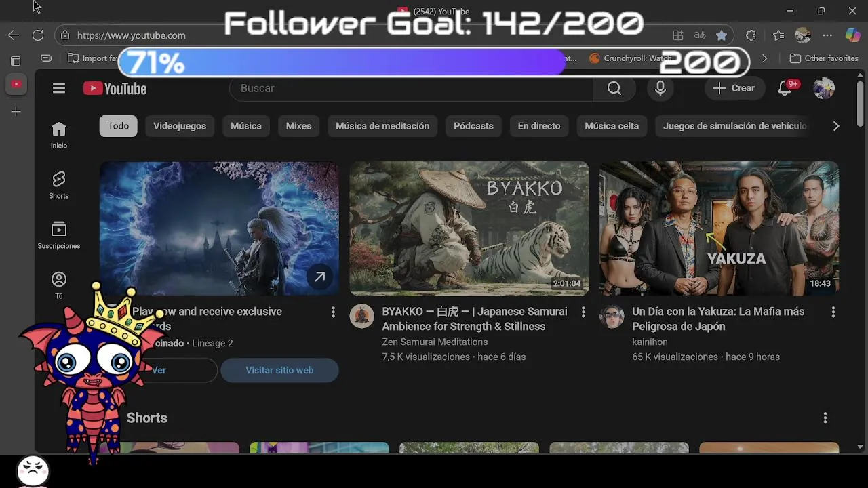
Task: Open the YouTube account avatar menu
Action: click(x=824, y=88)
